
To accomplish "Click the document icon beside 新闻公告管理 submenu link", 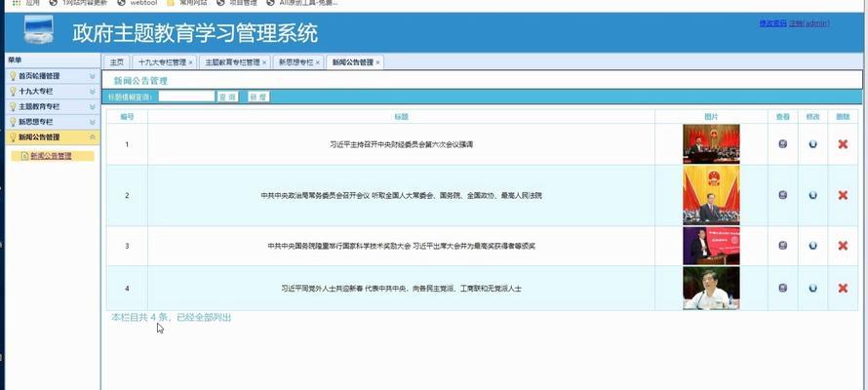I will click(24, 156).
